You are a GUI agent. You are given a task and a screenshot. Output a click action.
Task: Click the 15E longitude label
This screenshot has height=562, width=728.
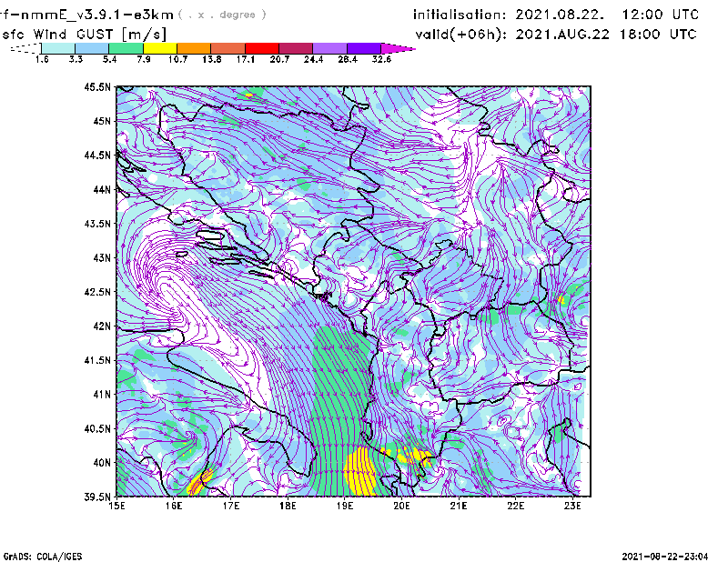116,506
